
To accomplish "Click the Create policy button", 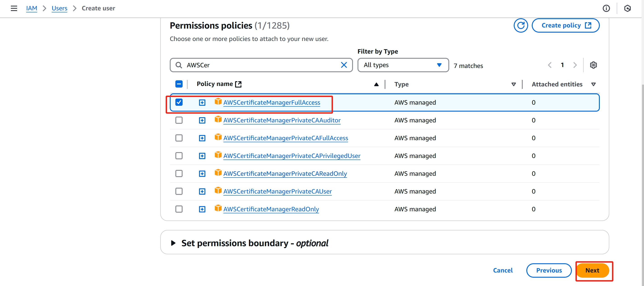I will (x=566, y=25).
